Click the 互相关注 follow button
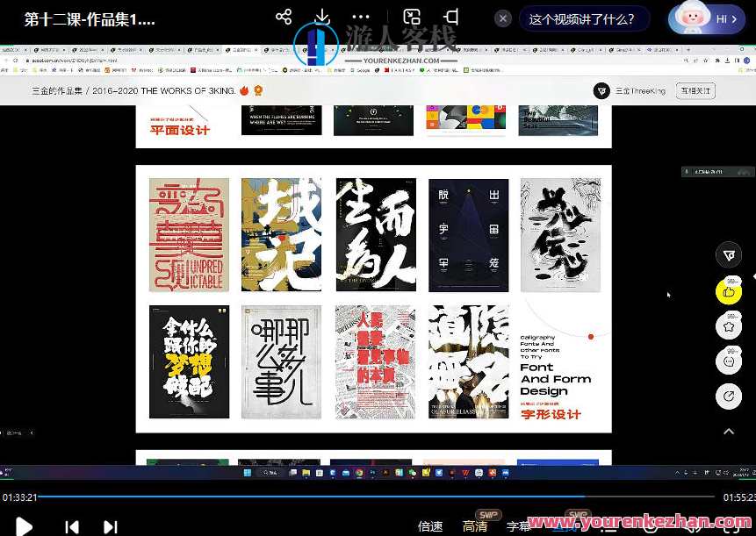The height and width of the screenshot is (536, 756). (695, 90)
